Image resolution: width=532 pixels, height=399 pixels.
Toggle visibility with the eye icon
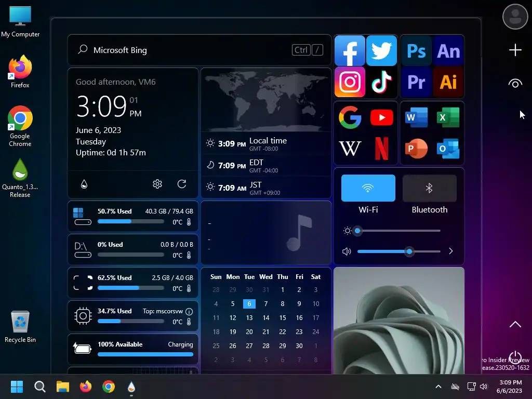point(515,84)
